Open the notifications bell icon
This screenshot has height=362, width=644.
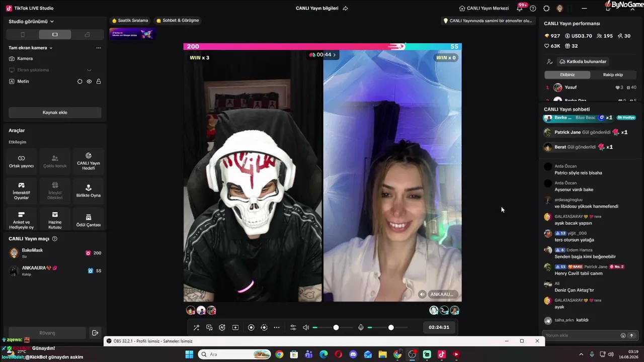coord(520,8)
